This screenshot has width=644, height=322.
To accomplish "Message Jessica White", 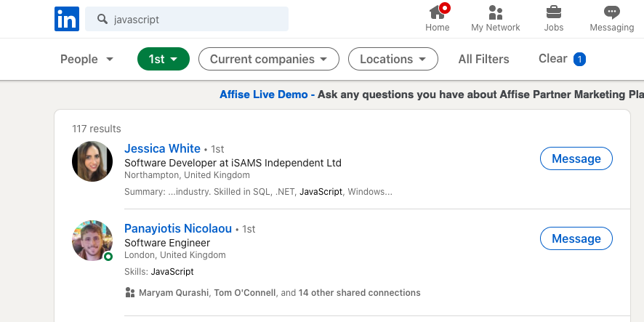I will click(x=576, y=158).
